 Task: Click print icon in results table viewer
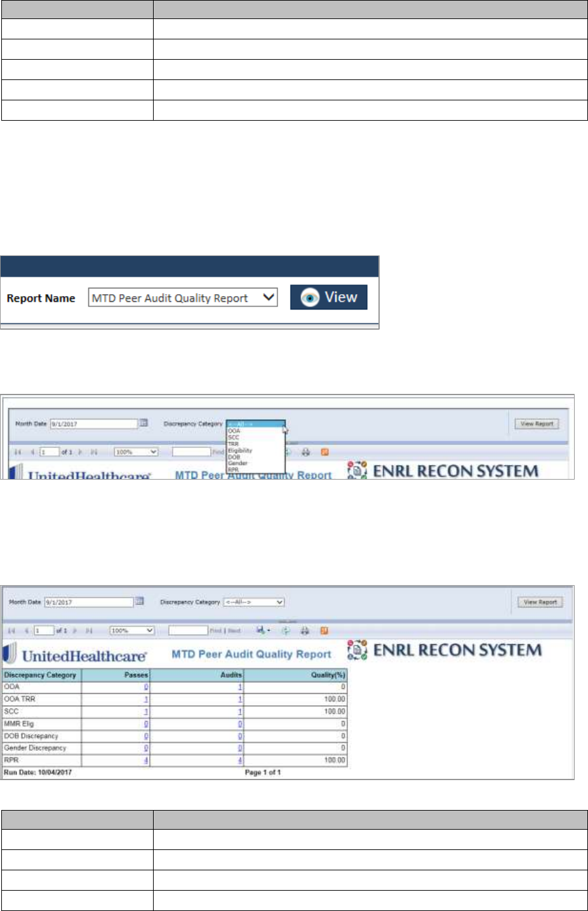coord(305,630)
